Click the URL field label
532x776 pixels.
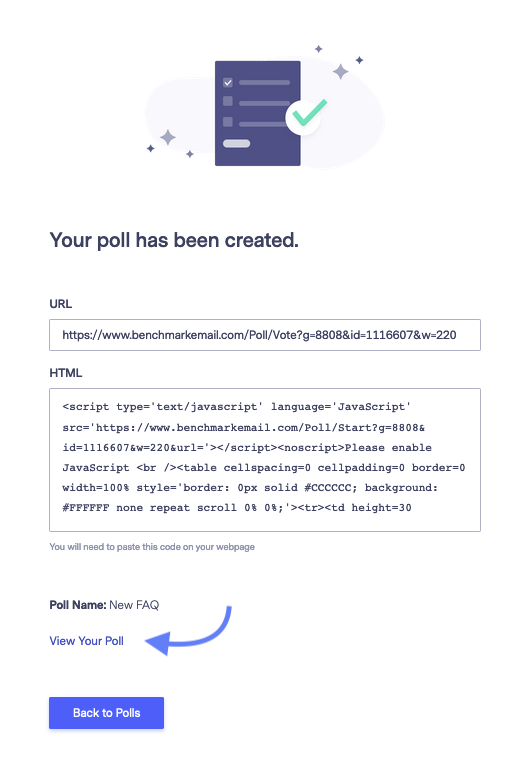pos(60,304)
